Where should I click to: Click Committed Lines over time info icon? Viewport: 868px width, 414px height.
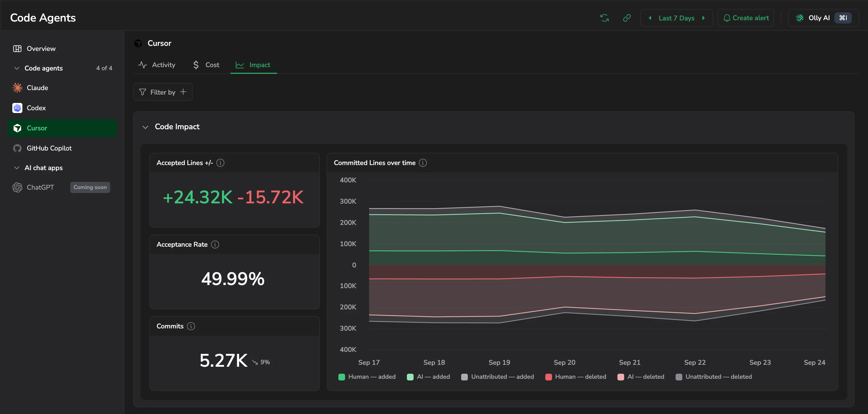[423, 163]
